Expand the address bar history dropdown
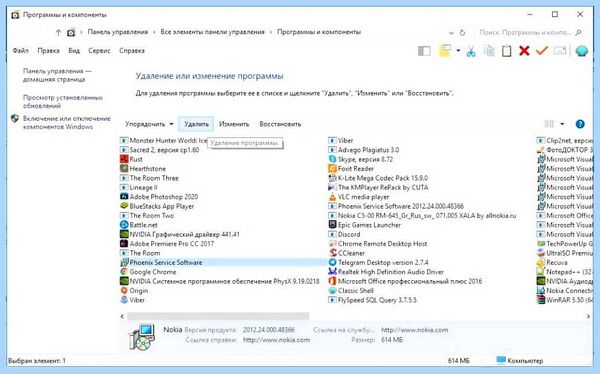The image size is (600, 374). coord(451,33)
